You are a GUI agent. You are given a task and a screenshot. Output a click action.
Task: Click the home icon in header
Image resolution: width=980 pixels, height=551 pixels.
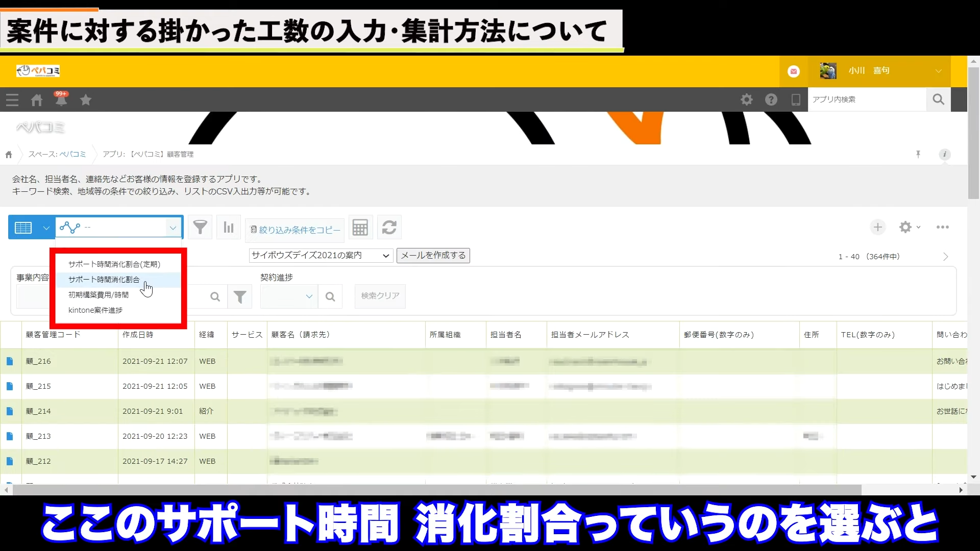coord(37,100)
